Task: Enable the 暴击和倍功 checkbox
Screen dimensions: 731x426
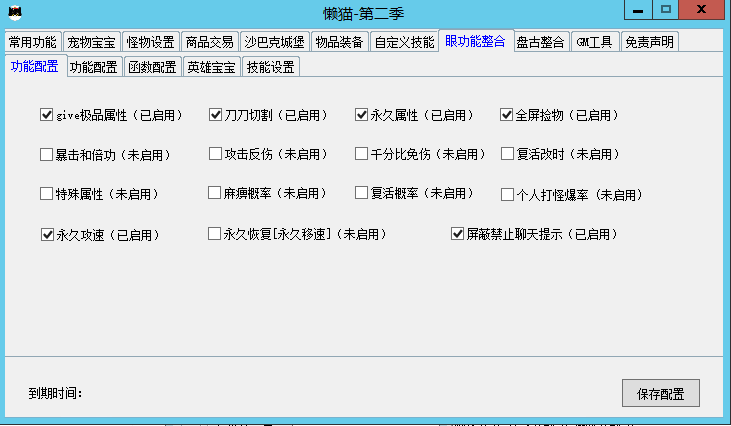Action: [x=46, y=155]
